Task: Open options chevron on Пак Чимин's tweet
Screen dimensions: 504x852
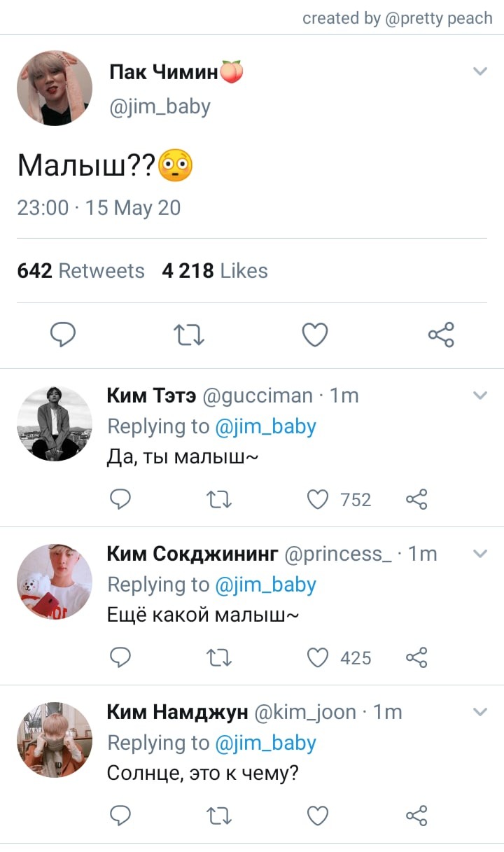Action: (480, 71)
